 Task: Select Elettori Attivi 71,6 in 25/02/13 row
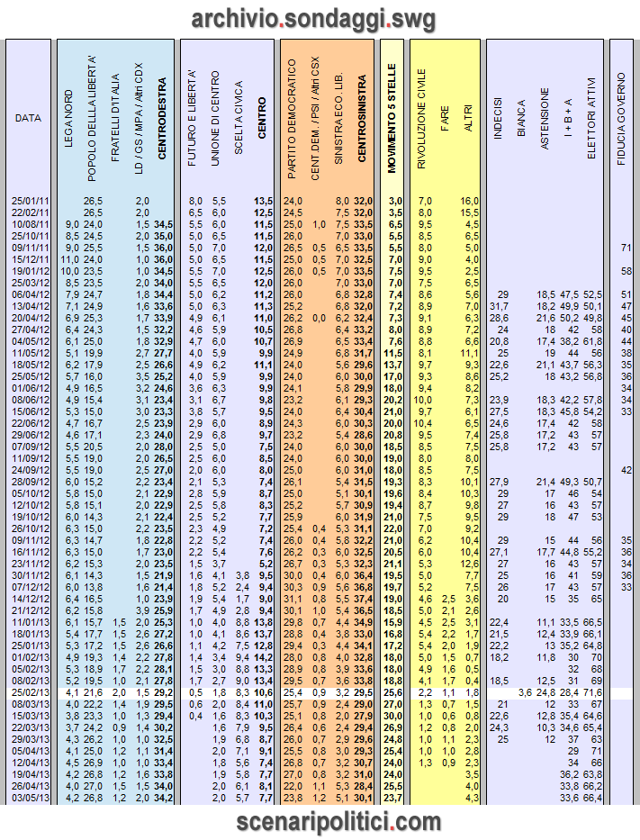pyautogui.click(x=592, y=692)
